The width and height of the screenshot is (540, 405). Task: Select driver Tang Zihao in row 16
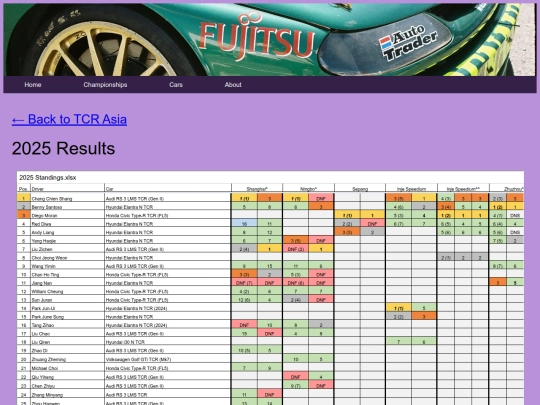click(x=43, y=325)
